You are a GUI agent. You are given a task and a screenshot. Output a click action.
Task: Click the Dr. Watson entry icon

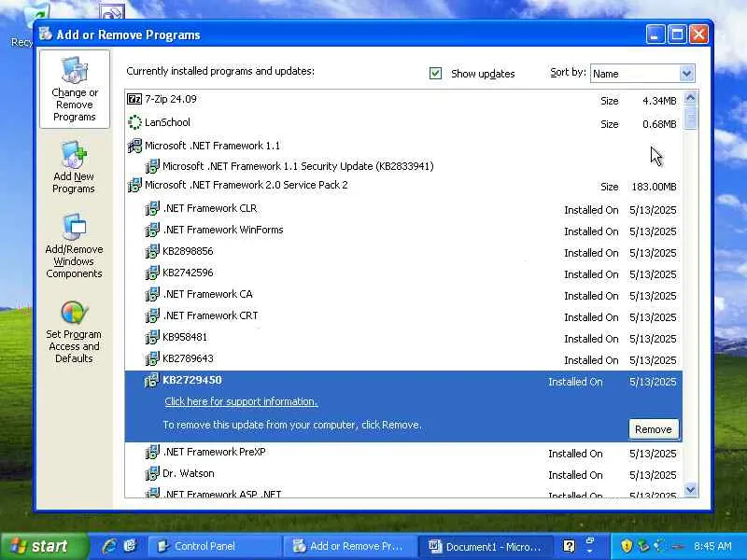click(x=152, y=473)
